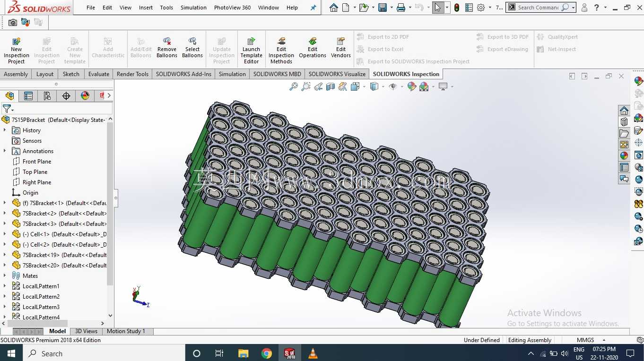The image size is (644, 361).
Task: Select the Previous View icon
Action: [x=318, y=86]
